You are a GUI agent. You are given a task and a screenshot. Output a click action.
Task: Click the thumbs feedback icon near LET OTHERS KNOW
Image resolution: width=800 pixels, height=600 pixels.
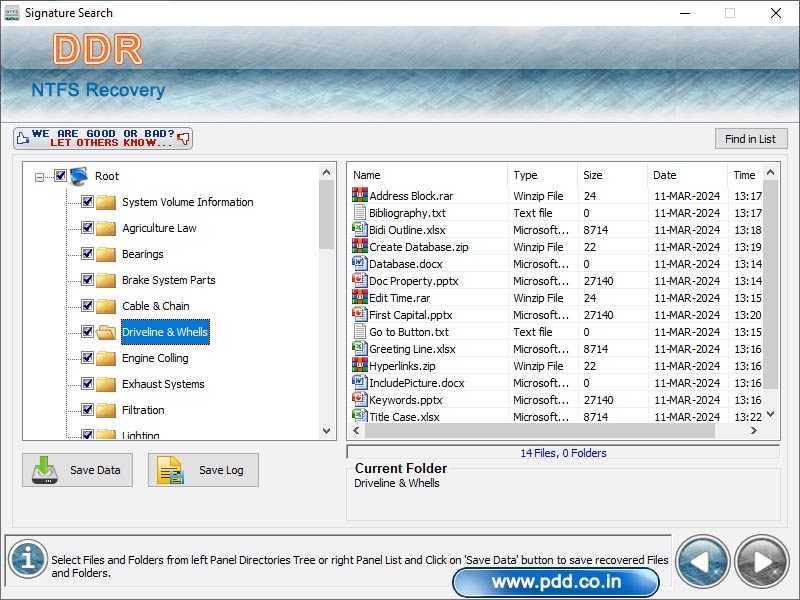[x=182, y=137]
